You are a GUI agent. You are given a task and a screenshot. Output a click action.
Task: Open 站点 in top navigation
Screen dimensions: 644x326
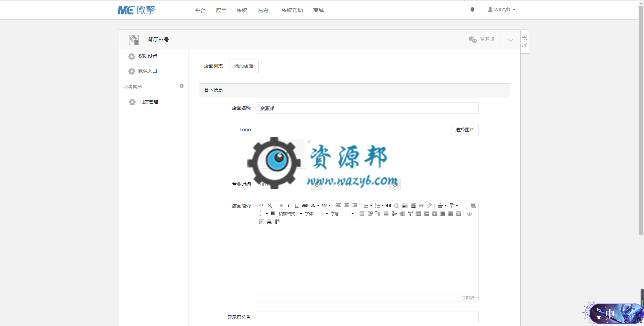pyautogui.click(x=263, y=10)
